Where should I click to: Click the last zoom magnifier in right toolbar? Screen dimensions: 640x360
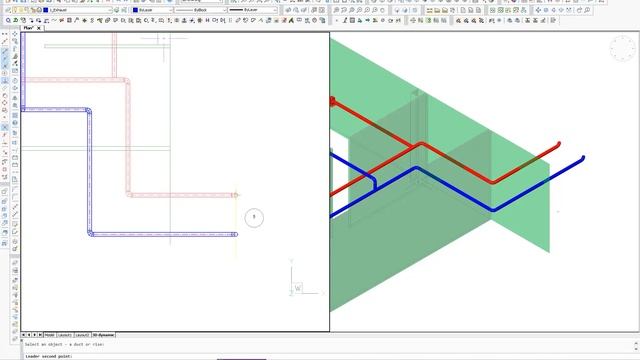click(587, 10)
